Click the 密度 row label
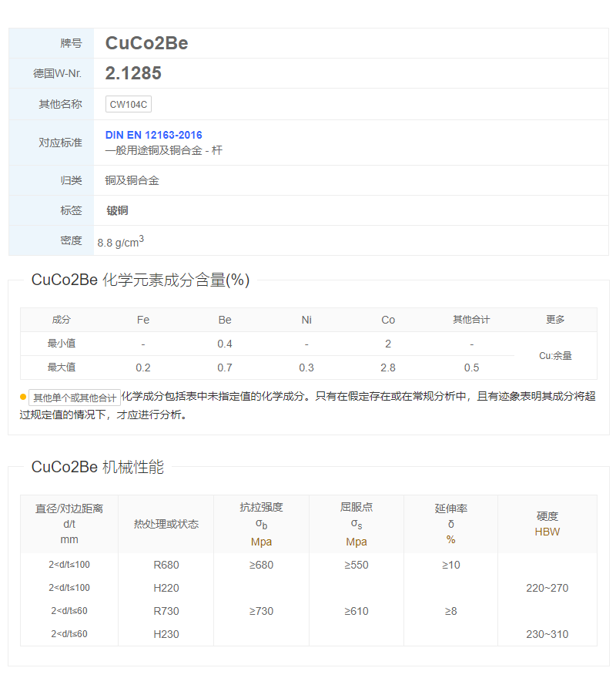This screenshot has height=678, width=616. point(72,240)
